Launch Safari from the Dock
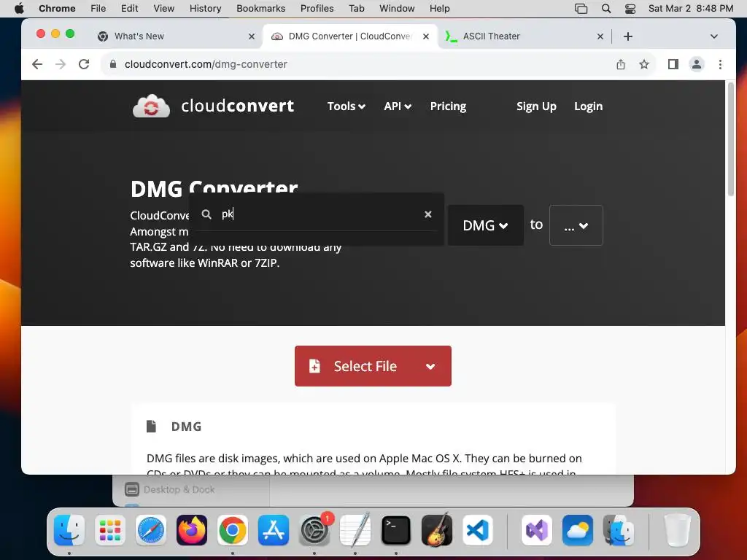Viewport: 747px width, 560px height. click(151, 530)
